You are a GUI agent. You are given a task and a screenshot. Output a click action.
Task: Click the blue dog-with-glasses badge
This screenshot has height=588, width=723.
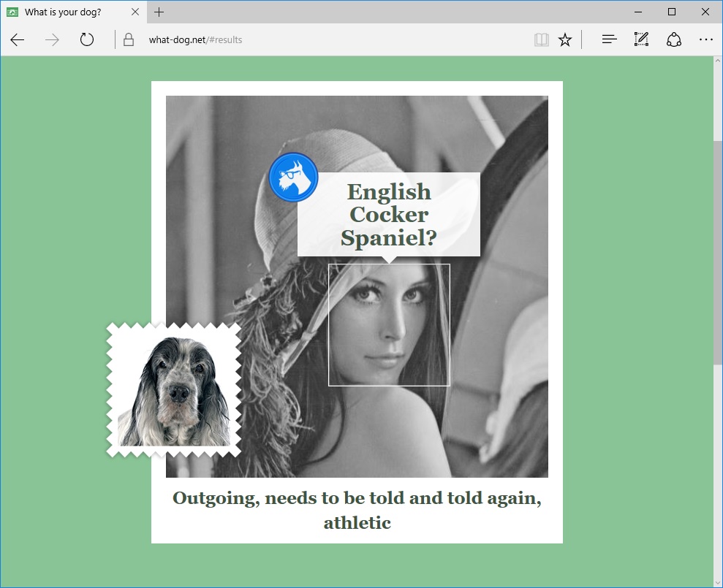click(x=293, y=177)
